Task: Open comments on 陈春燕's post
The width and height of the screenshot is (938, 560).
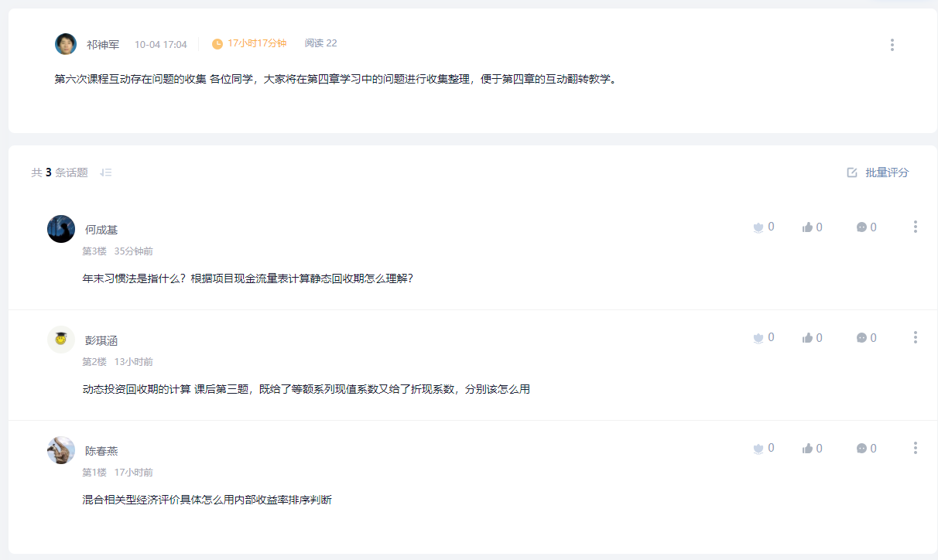Action: pyautogui.click(x=861, y=449)
